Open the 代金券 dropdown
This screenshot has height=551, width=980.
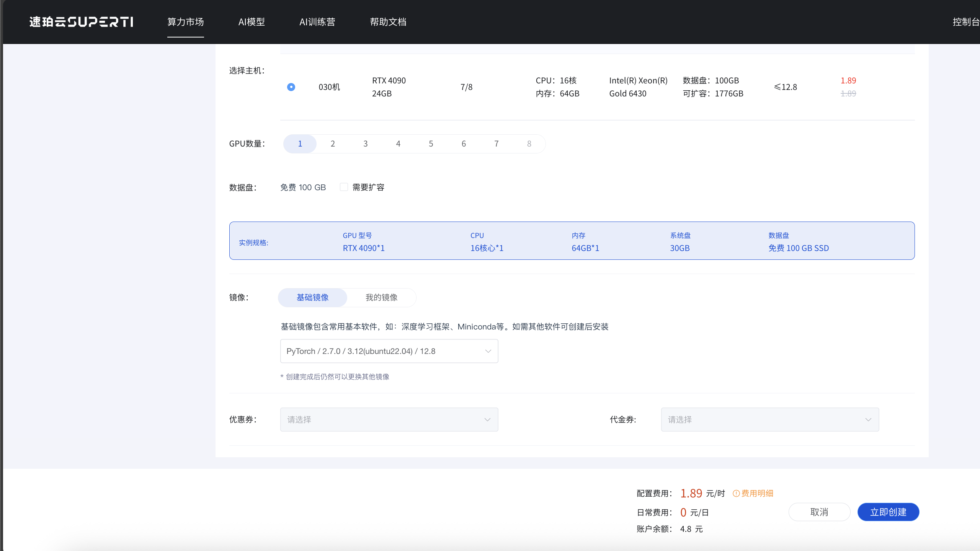(770, 420)
